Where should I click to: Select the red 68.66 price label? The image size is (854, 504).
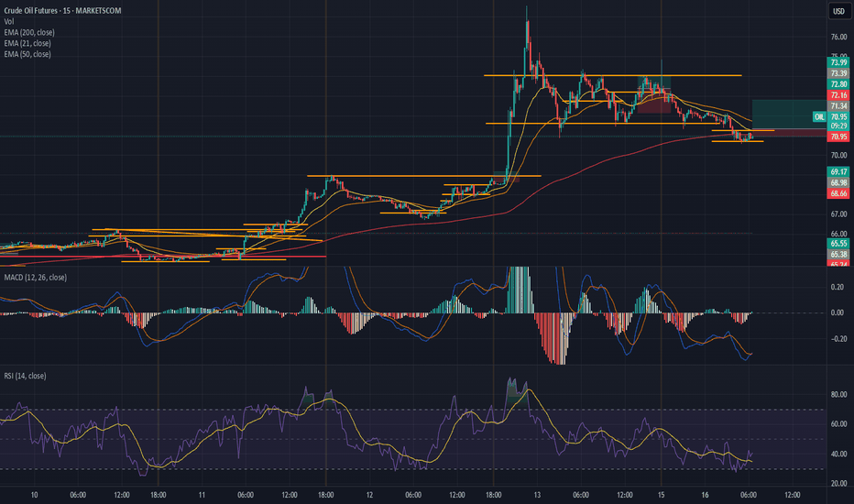coord(838,194)
